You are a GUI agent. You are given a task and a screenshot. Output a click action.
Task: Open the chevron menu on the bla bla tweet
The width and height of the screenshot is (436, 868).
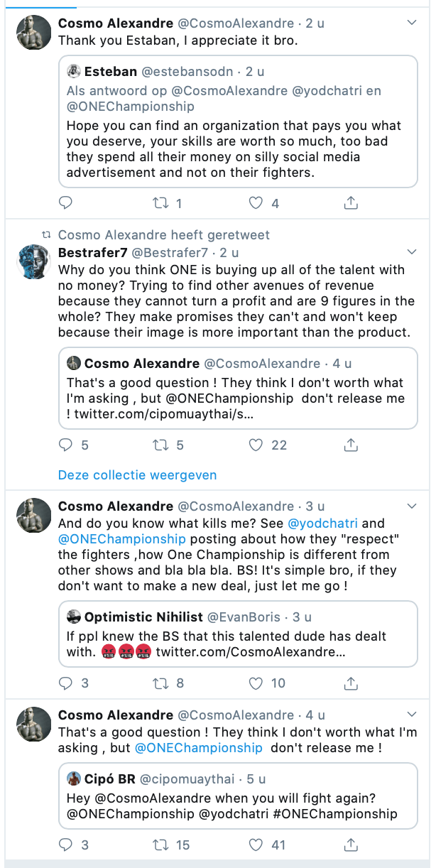click(412, 506)
